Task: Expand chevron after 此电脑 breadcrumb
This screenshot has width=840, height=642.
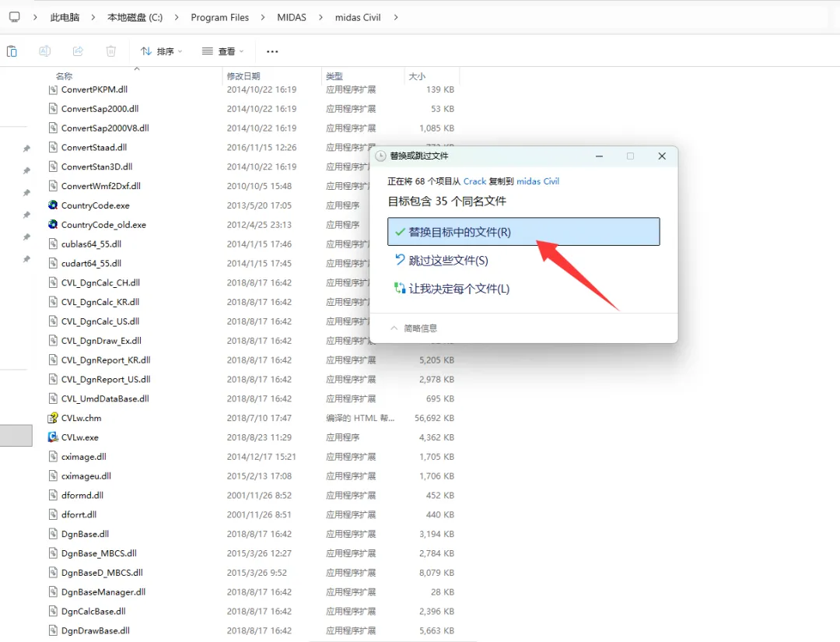Action: click(x=93, y=17)
